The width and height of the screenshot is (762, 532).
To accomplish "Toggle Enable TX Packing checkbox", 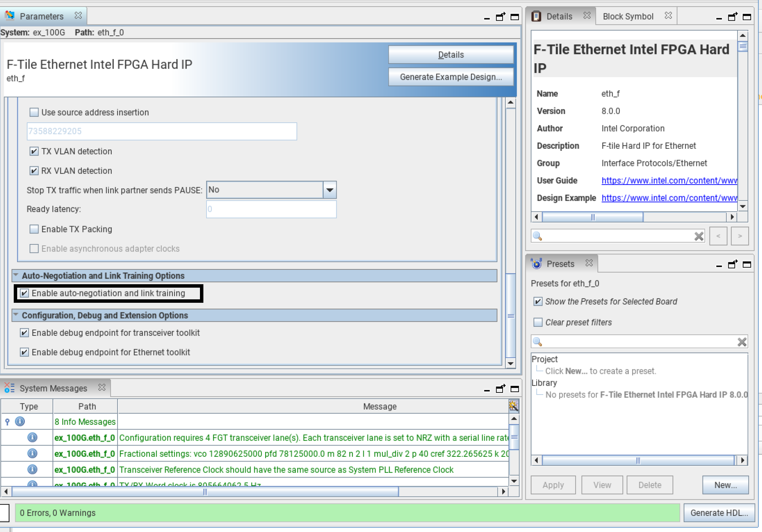I will tap(34, 229).
